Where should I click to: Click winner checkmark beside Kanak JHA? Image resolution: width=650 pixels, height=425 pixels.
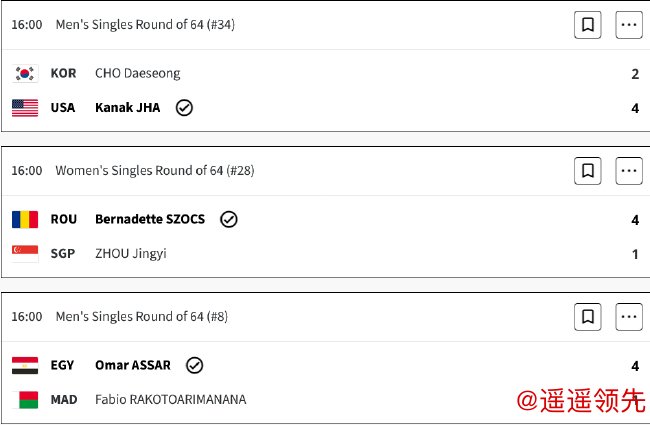[x=184, y=108]
